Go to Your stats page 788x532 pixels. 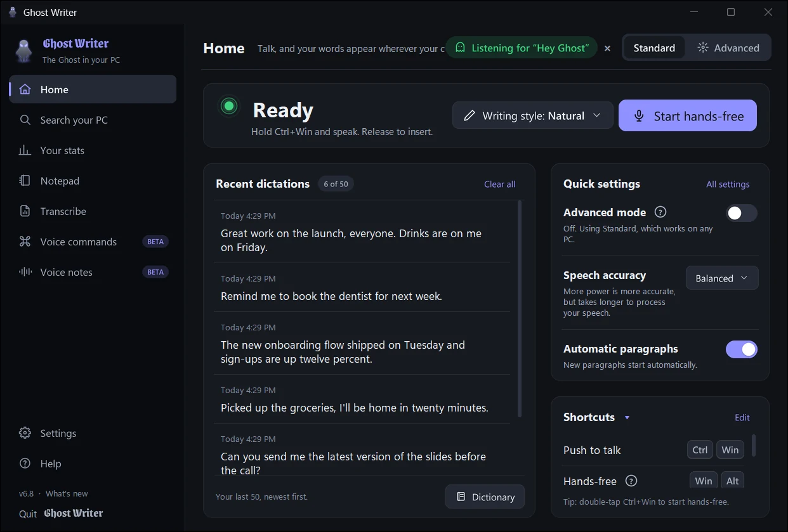tap(93, 150)
